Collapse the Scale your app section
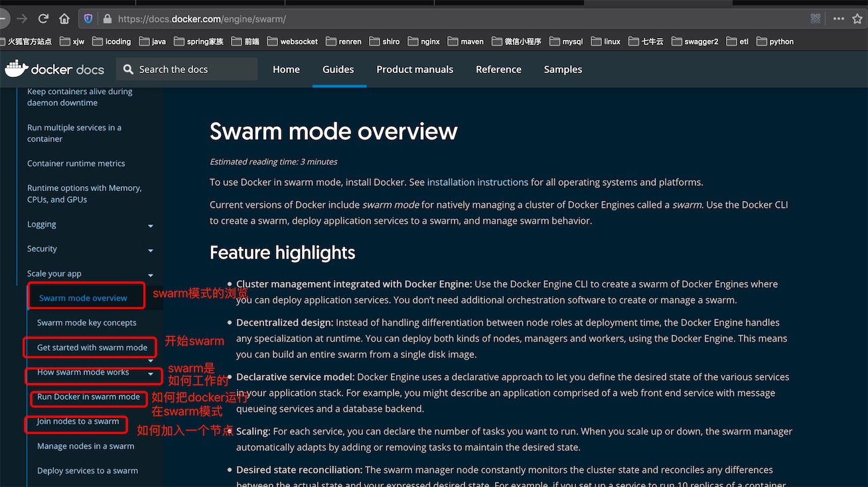The image size is (868, 487). click(x=151, y=275)
